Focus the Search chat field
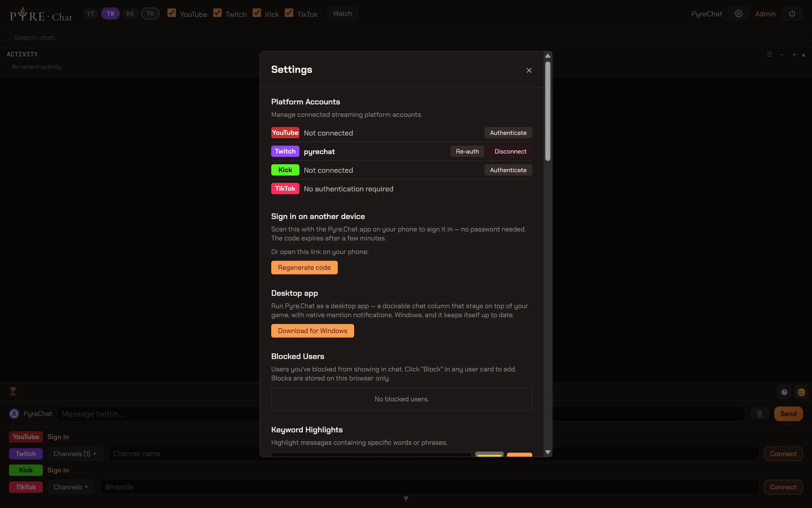The width and height of the screenshot is (812, 508). pyautogui.click(x=406, y=38)
